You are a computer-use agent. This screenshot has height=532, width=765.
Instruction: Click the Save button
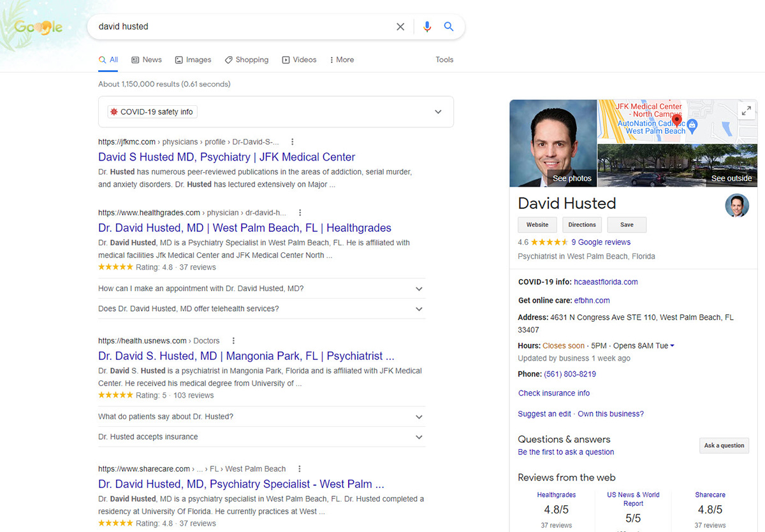(627, 225)
